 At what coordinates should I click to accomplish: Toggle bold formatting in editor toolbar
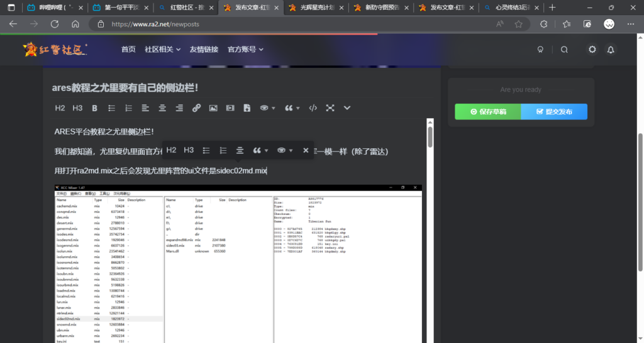point(94,108)
